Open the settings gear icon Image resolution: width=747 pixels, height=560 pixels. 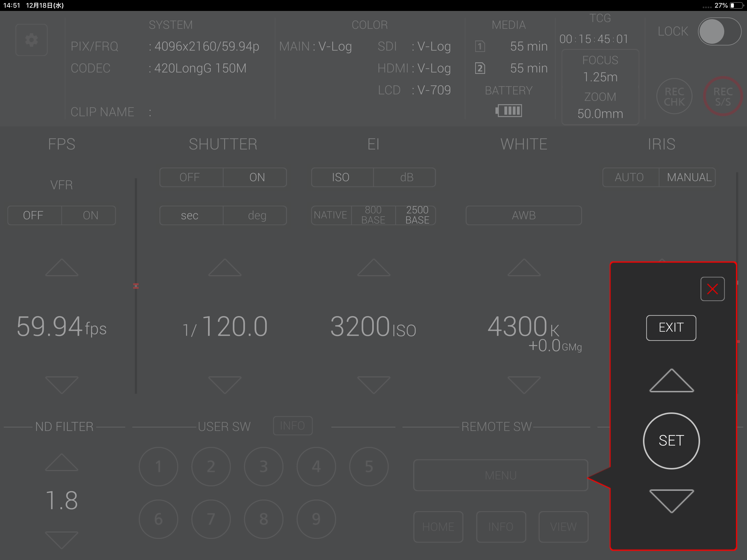tap(31, 40)
